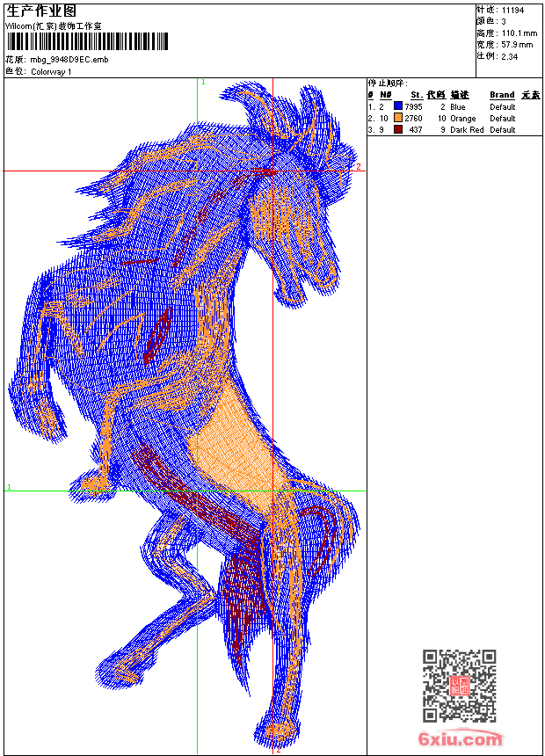This screenshot has width=545, height=756.
Task: Click the scale value 2.34
Action: 509,55
